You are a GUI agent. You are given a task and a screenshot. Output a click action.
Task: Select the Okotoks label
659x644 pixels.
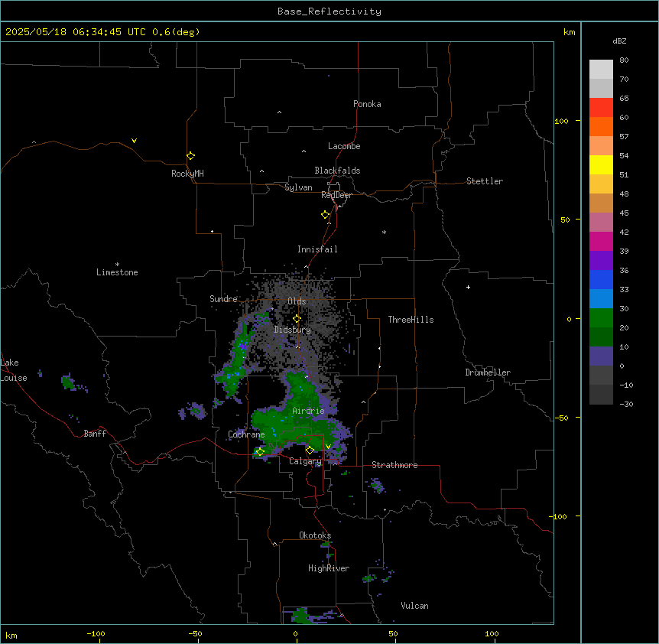tap(315, 535)
